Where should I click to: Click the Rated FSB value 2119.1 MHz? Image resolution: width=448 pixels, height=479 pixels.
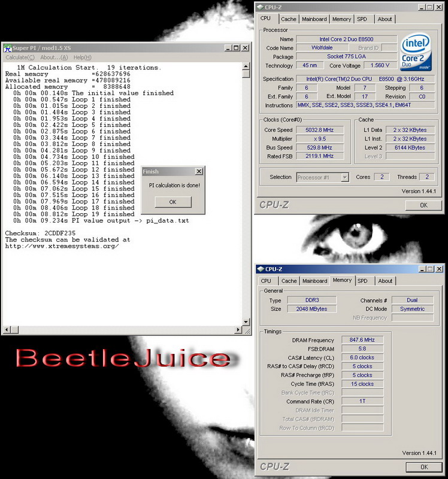[320, 156]
